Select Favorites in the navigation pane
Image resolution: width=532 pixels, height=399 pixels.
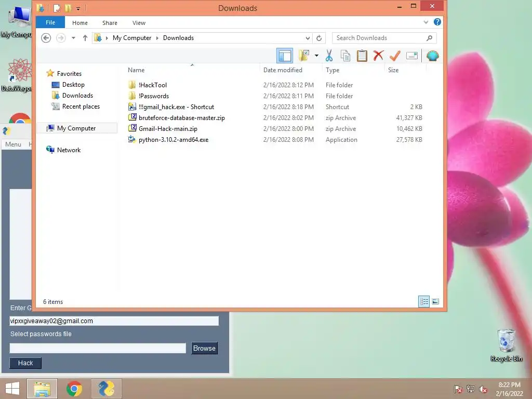69,74
